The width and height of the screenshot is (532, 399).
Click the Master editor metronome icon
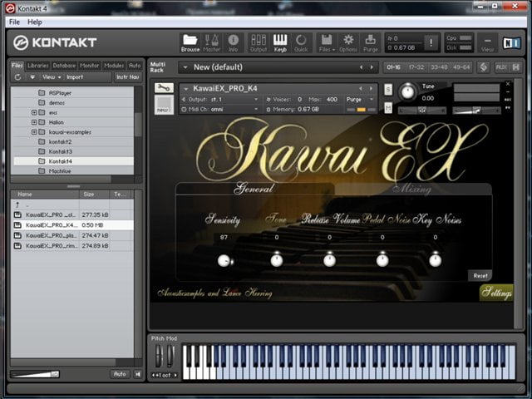coord(211,42)
